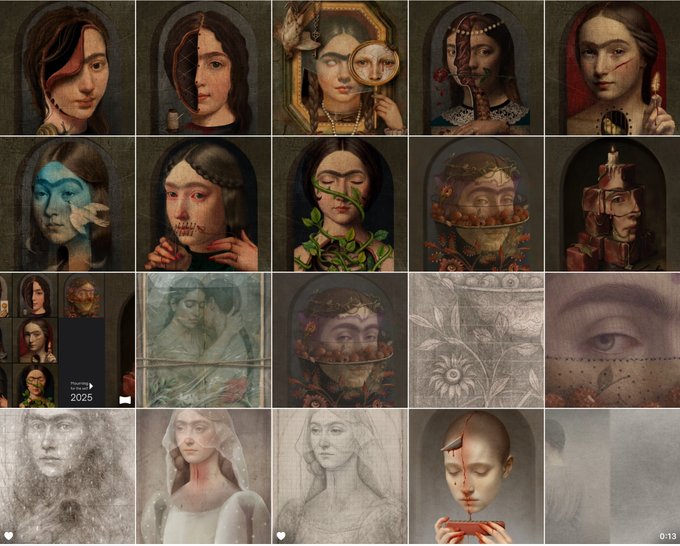Open portrait wrapped in green thorny vines
Image resolution: width=680 pixels, height=546 pixels.
pos(340,204)
